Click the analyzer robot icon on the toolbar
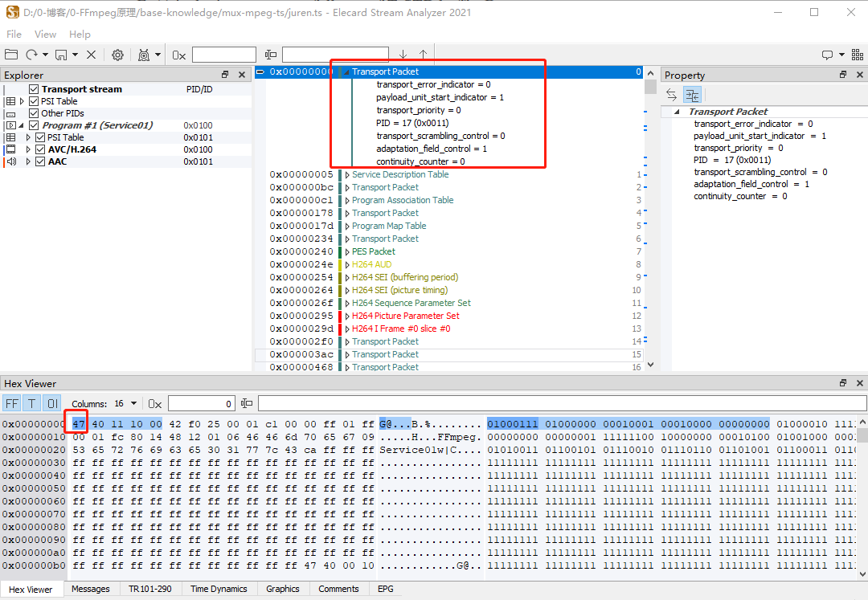This screenshot has width=868, height=600. click(145, 55)
